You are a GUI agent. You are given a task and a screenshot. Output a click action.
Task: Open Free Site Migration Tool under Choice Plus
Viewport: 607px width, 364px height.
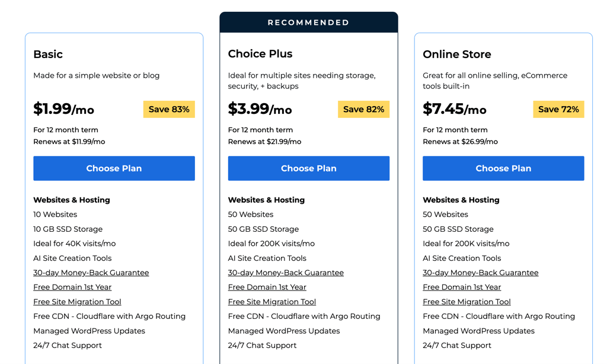click(271, 302)
